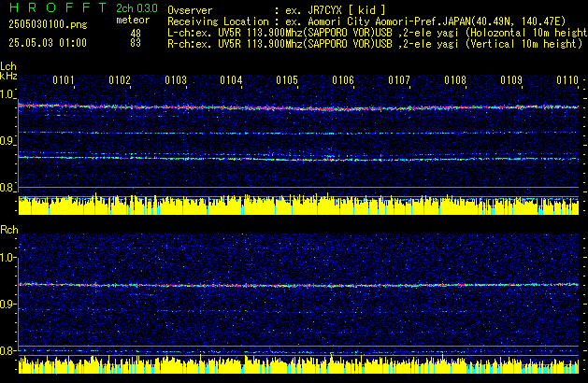This screenshot has width=588, height=383.
Task: Click the meteor count 83
Action: [136, 43]
